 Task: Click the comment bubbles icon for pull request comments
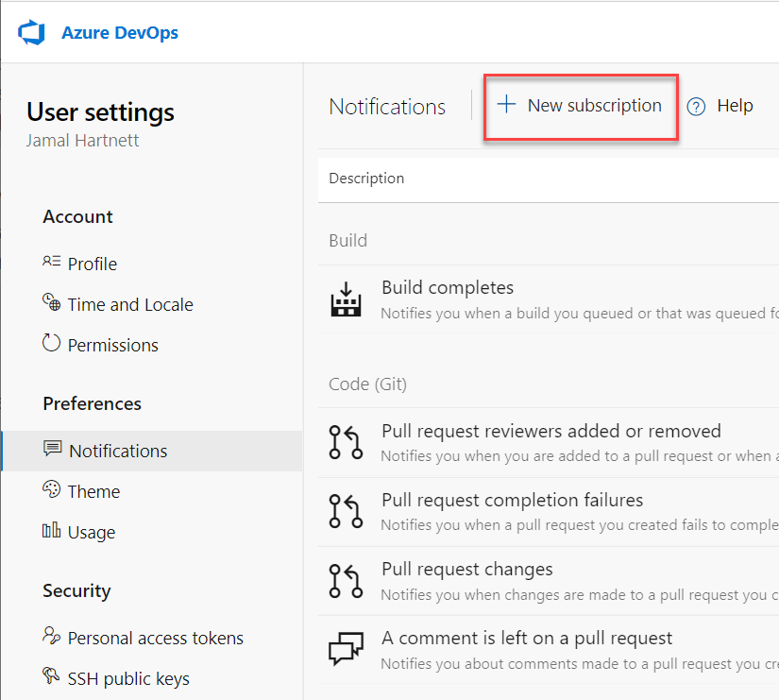coord(346,648)
